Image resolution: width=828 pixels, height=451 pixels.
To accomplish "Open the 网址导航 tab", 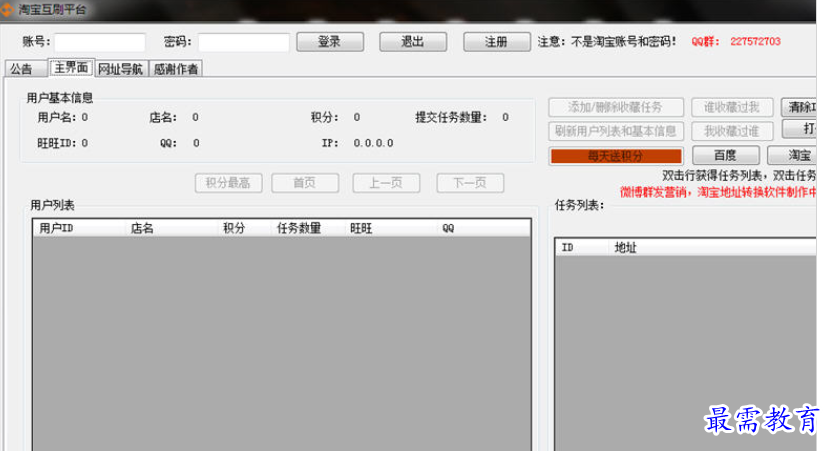I will pyautogui.click(x=121, y=69).
